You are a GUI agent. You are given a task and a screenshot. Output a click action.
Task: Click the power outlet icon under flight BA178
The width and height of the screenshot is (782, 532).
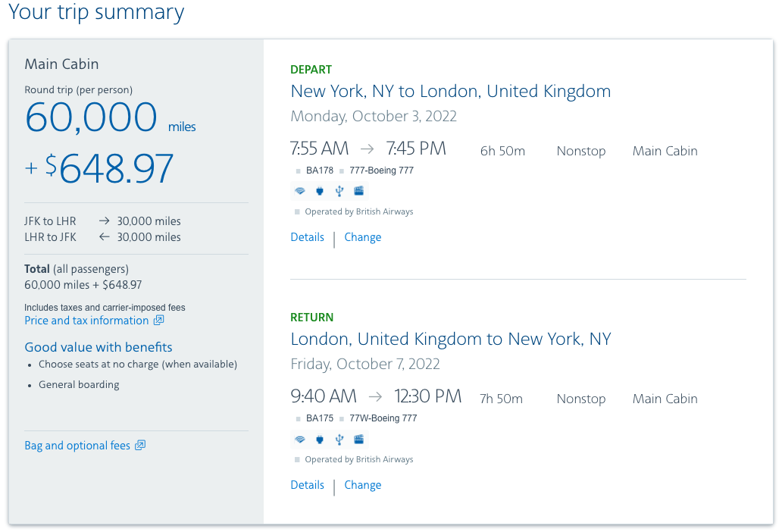[320, 191]
